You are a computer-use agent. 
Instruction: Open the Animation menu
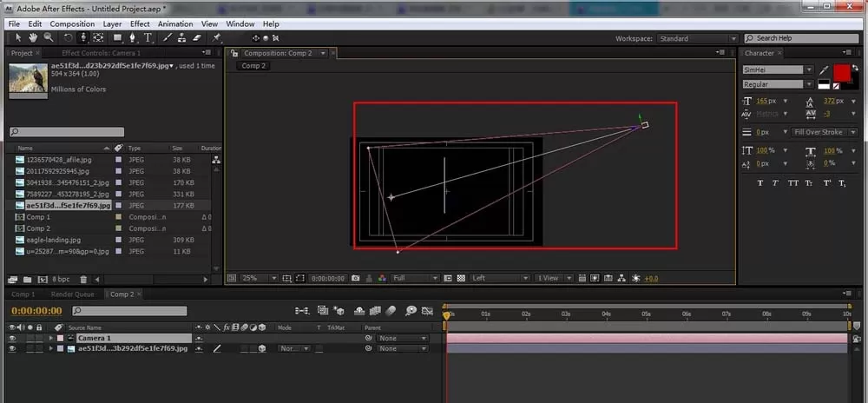pyautogui.click(x=175, y=23)
